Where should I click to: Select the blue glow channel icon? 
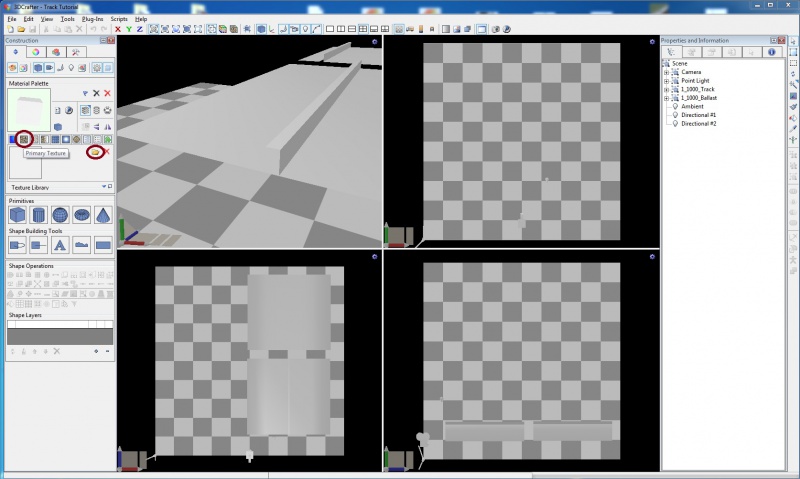tap(66, 139)
